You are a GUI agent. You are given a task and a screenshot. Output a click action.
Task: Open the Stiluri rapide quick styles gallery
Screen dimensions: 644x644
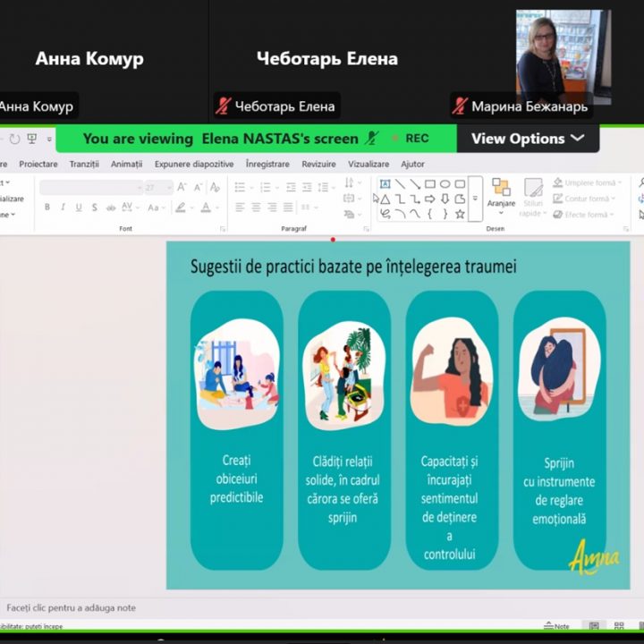coord(532,198)
